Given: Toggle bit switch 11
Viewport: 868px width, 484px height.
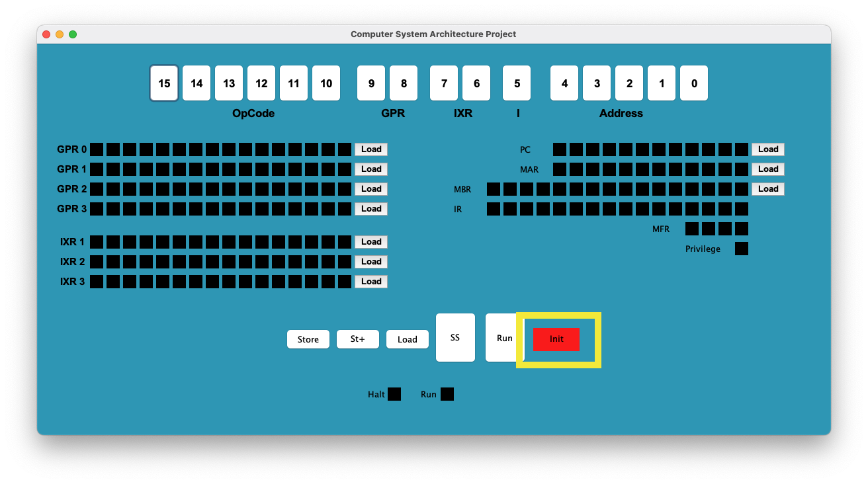Looking at the screenshot, I should pyautogui.click(x=294, y=83).
